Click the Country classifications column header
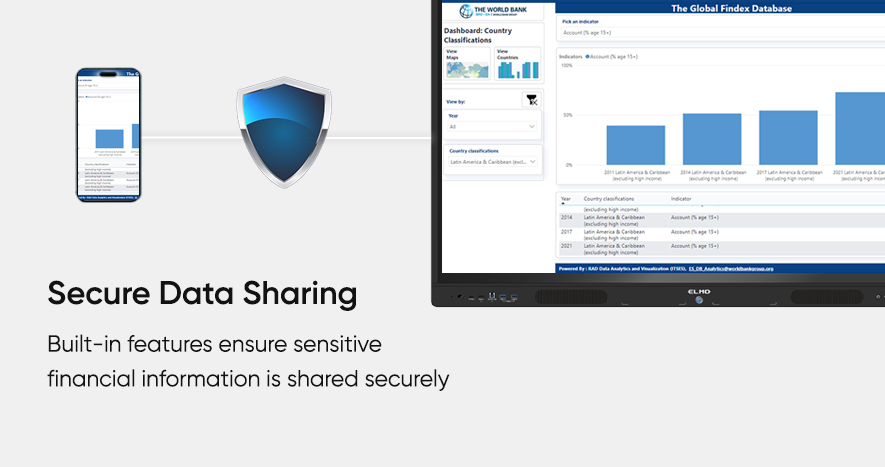Screen dimensions: 885x467 coord(614,199)
